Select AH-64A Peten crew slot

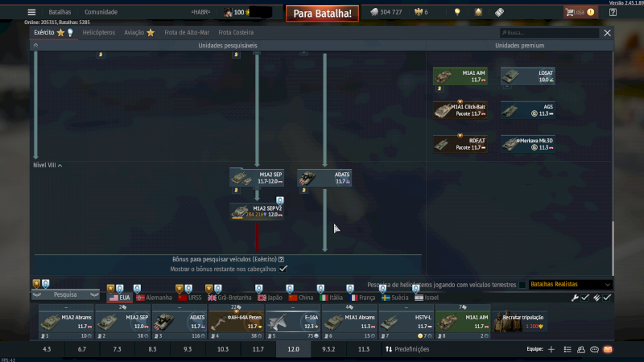(236, 322)
